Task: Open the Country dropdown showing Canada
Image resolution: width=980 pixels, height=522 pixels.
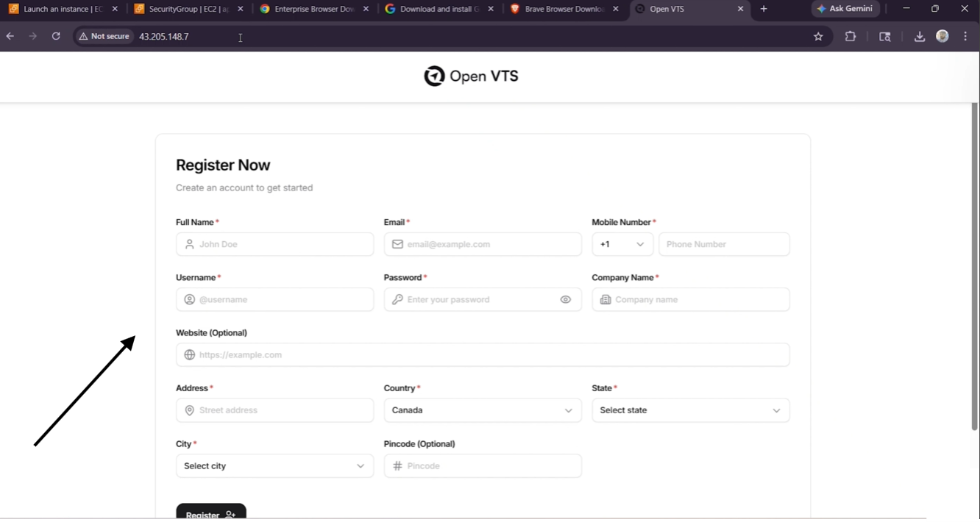Action: [x=483, y=410]
